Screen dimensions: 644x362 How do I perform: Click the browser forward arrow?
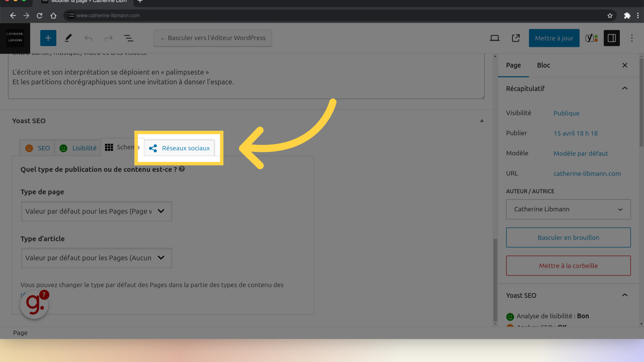26,15
